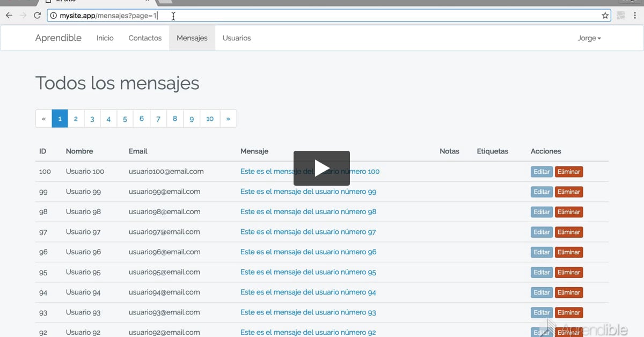Open message link of usuario número 93
The height and width of the screenshot is (337, 644).
pos(308,312)
